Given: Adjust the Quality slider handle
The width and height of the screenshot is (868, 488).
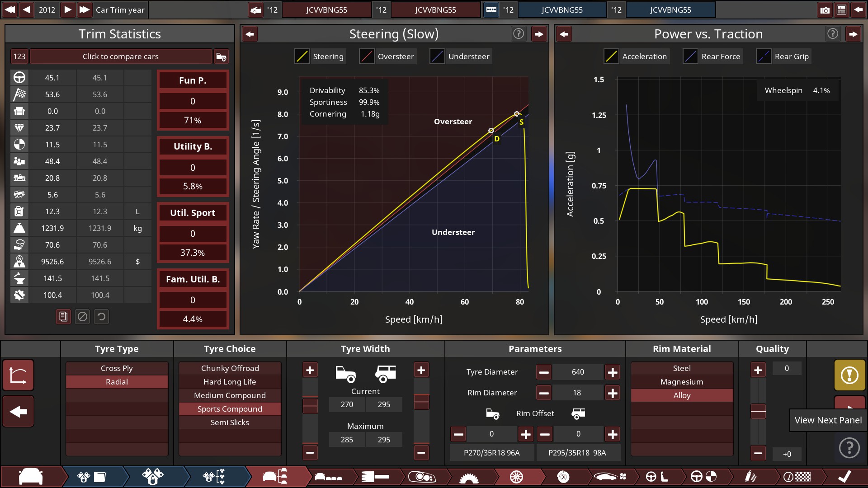Looking at the screenshot, I should click(x=758, y=411).
